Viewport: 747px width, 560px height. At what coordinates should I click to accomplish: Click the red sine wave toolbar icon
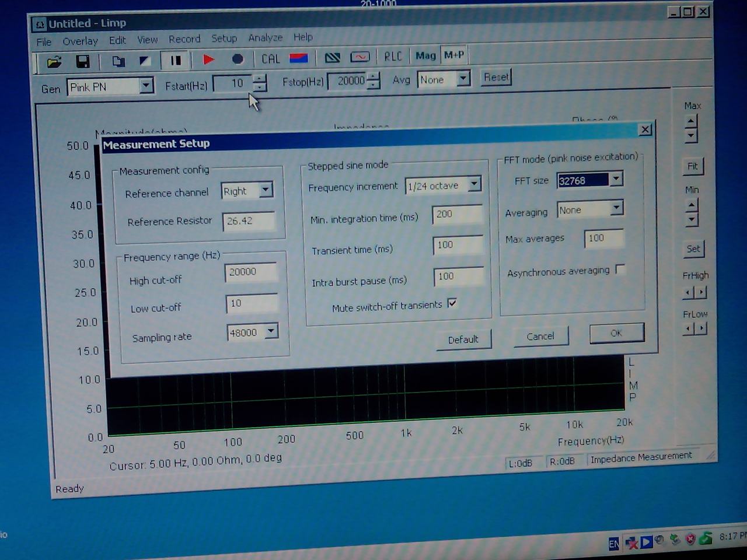tap(359, 57)
